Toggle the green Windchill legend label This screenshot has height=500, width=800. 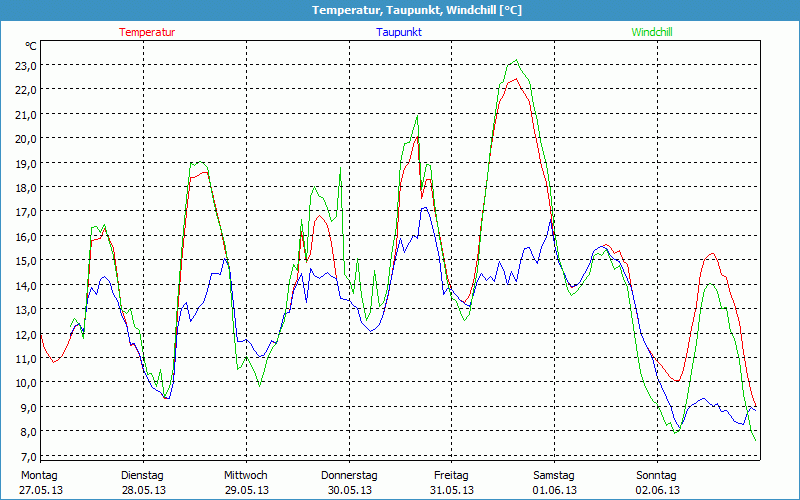(x=652, y=32)
